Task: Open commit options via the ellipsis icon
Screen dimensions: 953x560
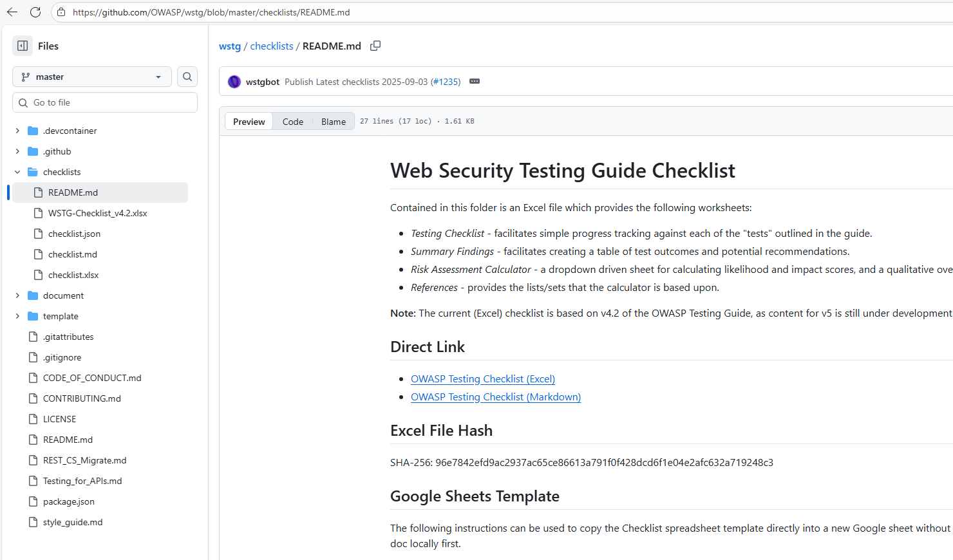Action: [x=475, y=81]
